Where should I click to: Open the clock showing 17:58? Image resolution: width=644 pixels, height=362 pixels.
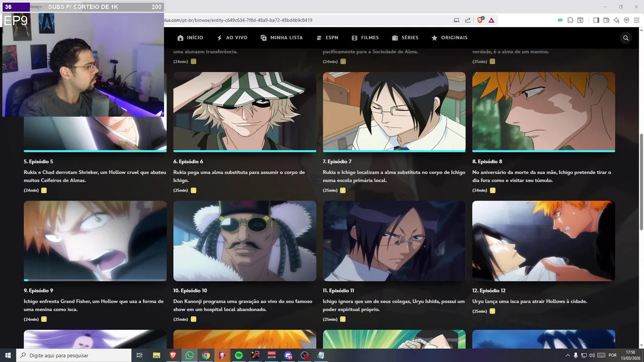[x=630, y=355]
